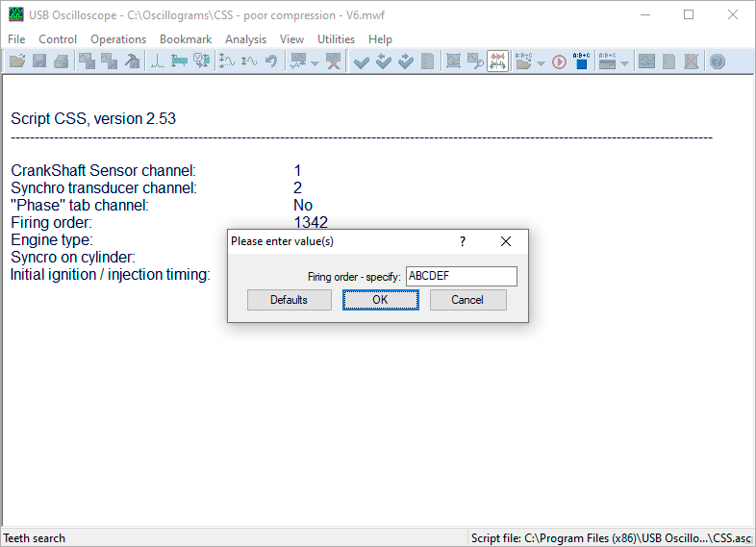
Task: Confirm the dialog with the OK button
Action: tap(381, 300)
